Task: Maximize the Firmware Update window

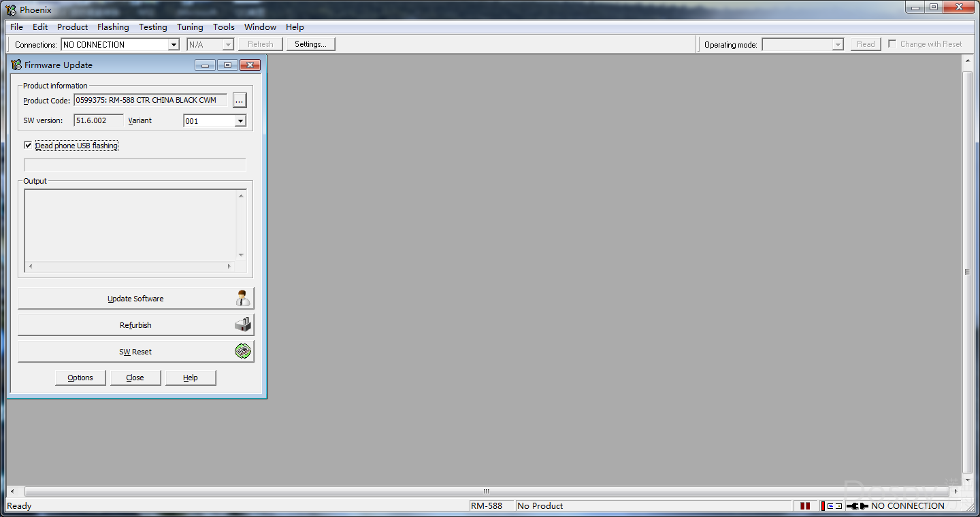Action: (227, 65)
